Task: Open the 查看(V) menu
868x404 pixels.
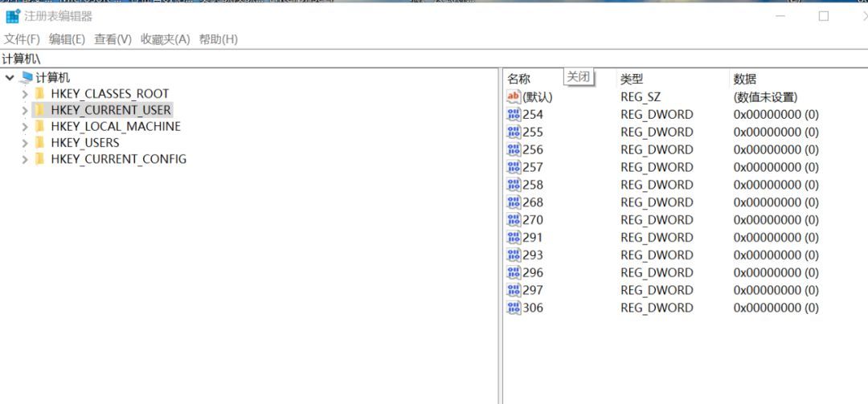Action: click(113, 39)
